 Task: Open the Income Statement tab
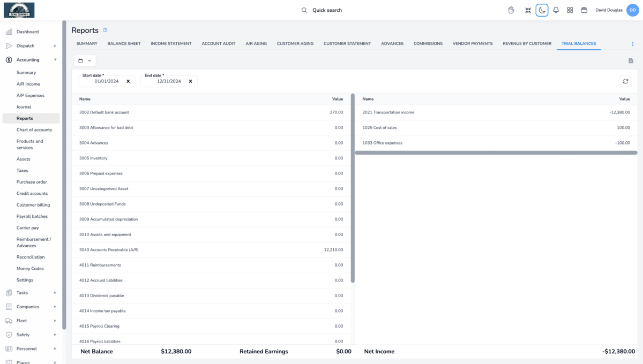point(171,43)
